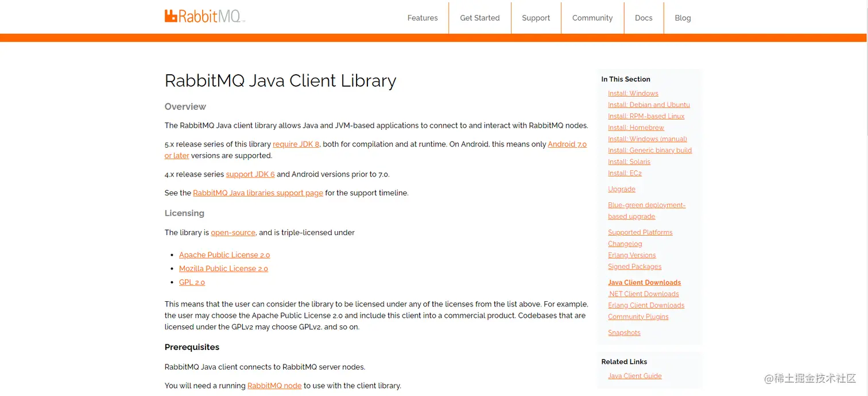Click the 'open-source' link
This screenshot has width=868, height=396.
[233, 233]
